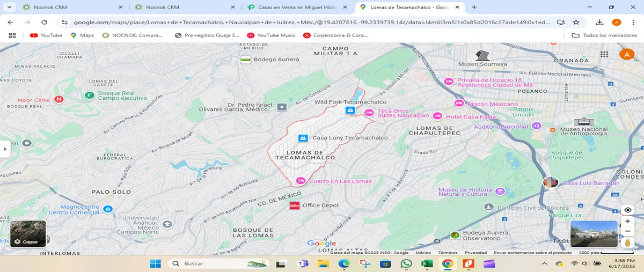Open the Todos los marcadores folder
The width and height of the screenshot is (644, 272).
(x=604, y=35)
